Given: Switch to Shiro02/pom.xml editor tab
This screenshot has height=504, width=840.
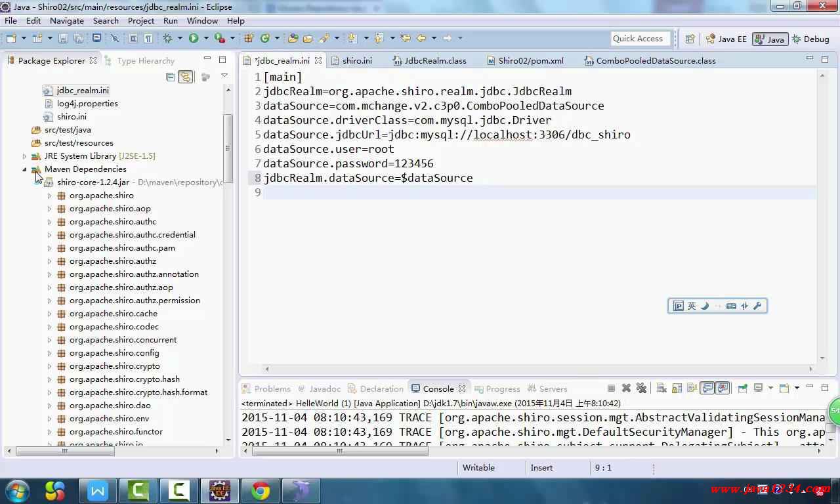Looking at the screenshot, I should pyautogui.click(x=530, y=60).
